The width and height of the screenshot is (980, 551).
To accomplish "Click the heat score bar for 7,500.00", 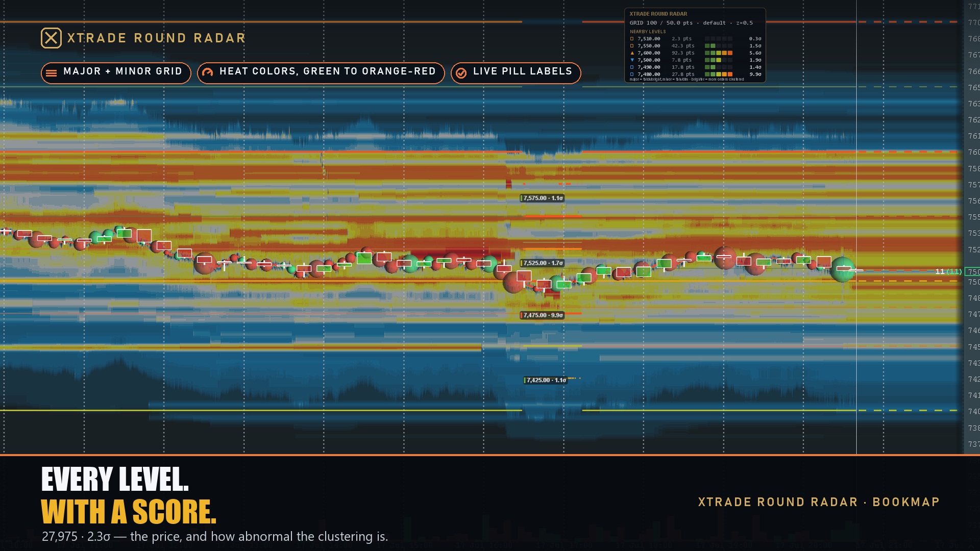I will (719, 60).
